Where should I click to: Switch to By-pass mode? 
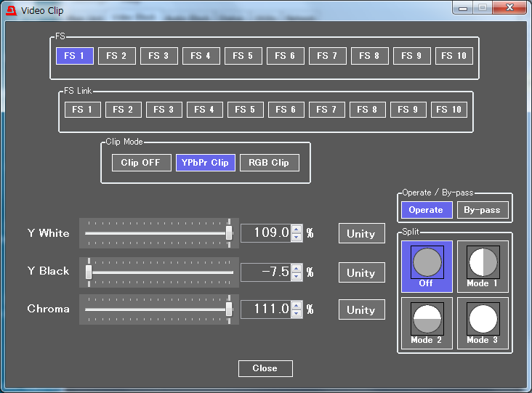482,210
